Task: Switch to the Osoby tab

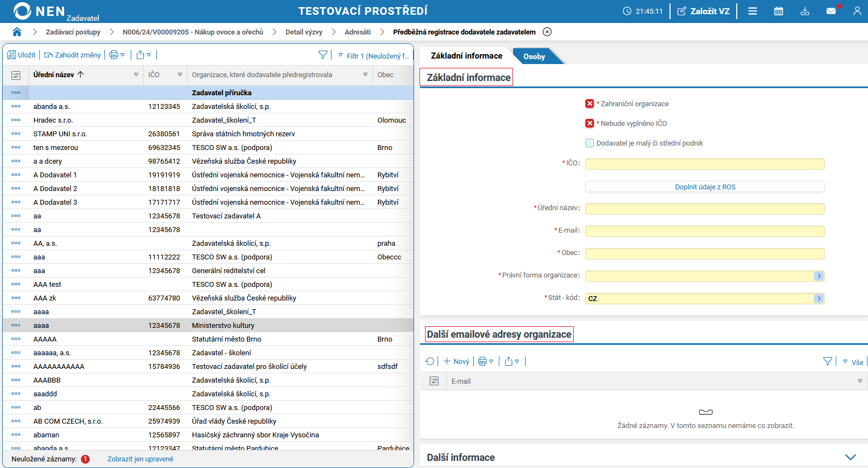Action: click(x=534, y=56)
